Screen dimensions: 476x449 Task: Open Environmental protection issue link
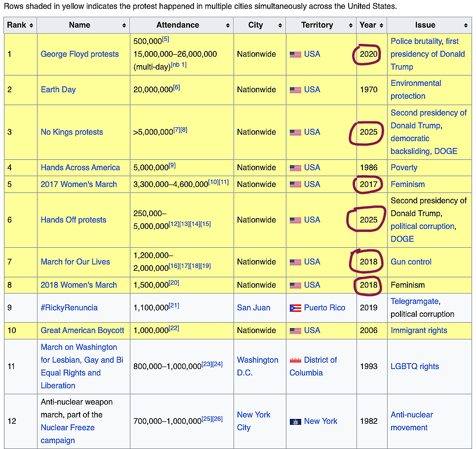pos(416,89)
